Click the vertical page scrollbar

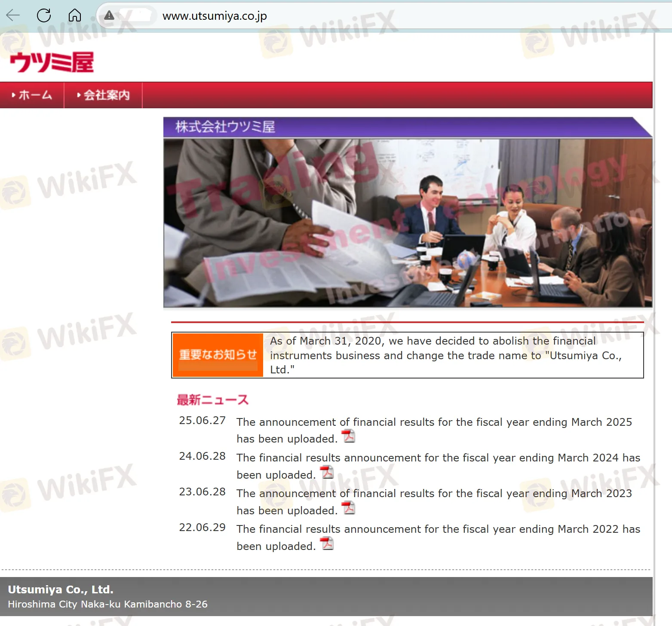pos(655,301)
